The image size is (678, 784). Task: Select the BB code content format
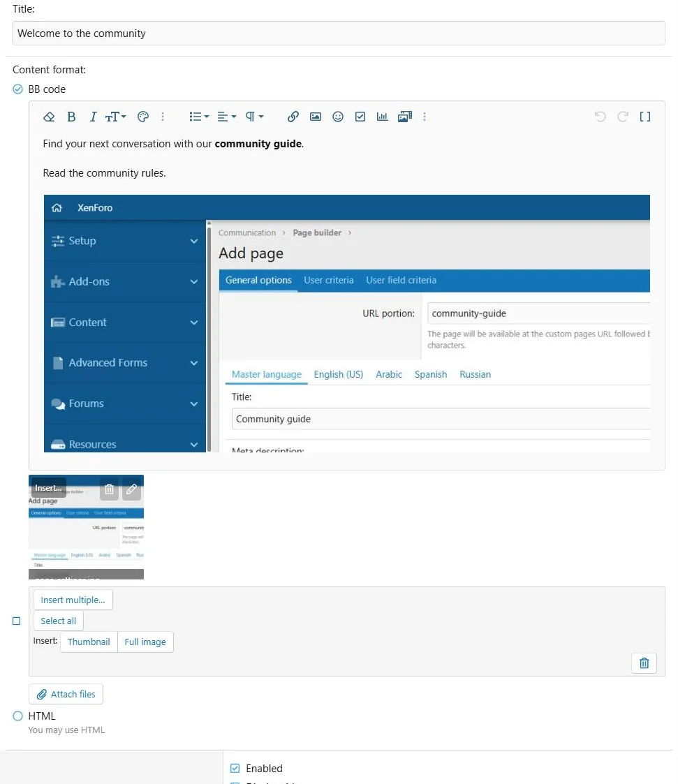pos(18,89)
